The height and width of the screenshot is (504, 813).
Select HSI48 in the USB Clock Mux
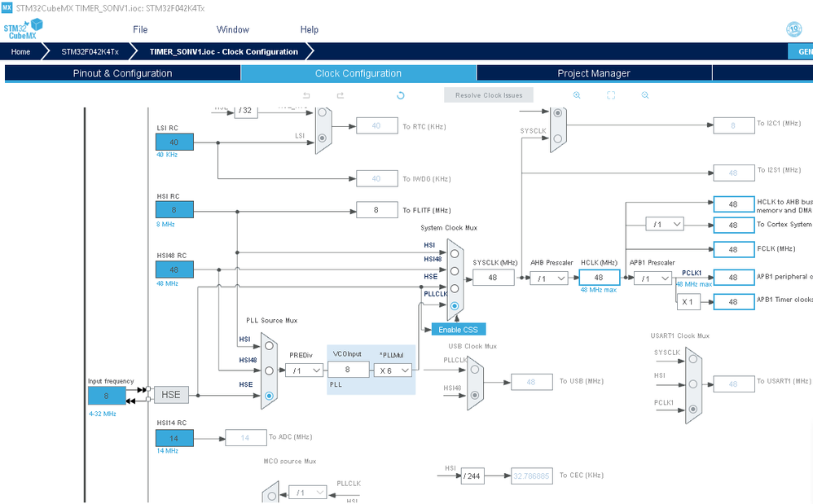[475, 395]
